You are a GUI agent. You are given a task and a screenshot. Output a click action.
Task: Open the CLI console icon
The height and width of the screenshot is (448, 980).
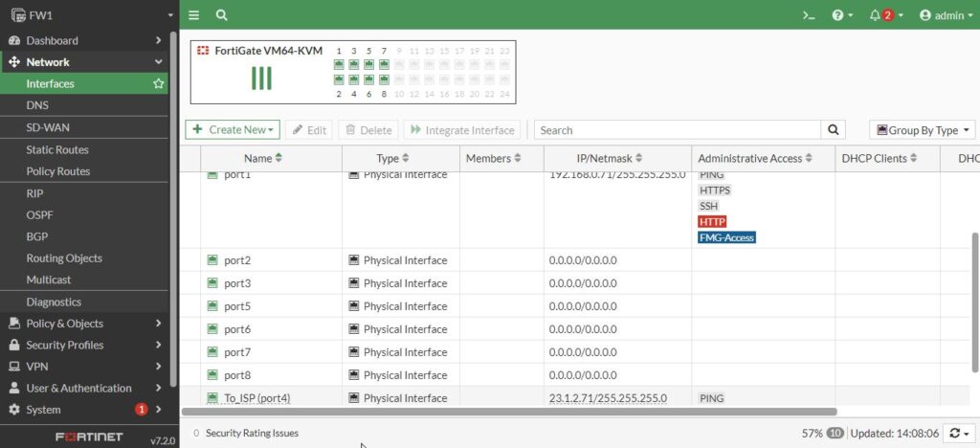click(809, 15)
